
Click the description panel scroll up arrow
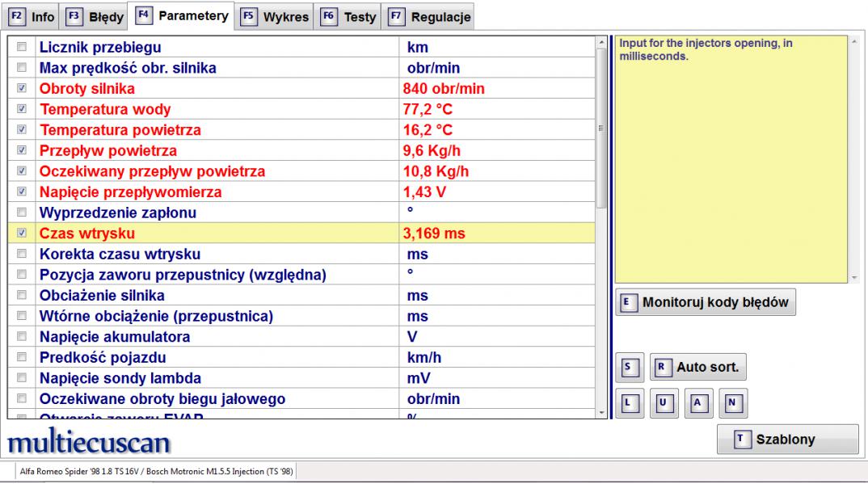click(854, 42)
